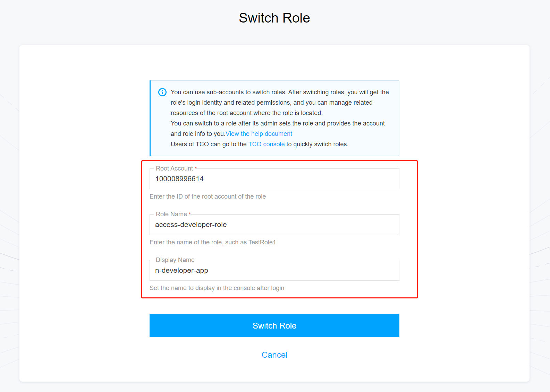
Task: Click the 'Role Name' field label
Action: 171,214
